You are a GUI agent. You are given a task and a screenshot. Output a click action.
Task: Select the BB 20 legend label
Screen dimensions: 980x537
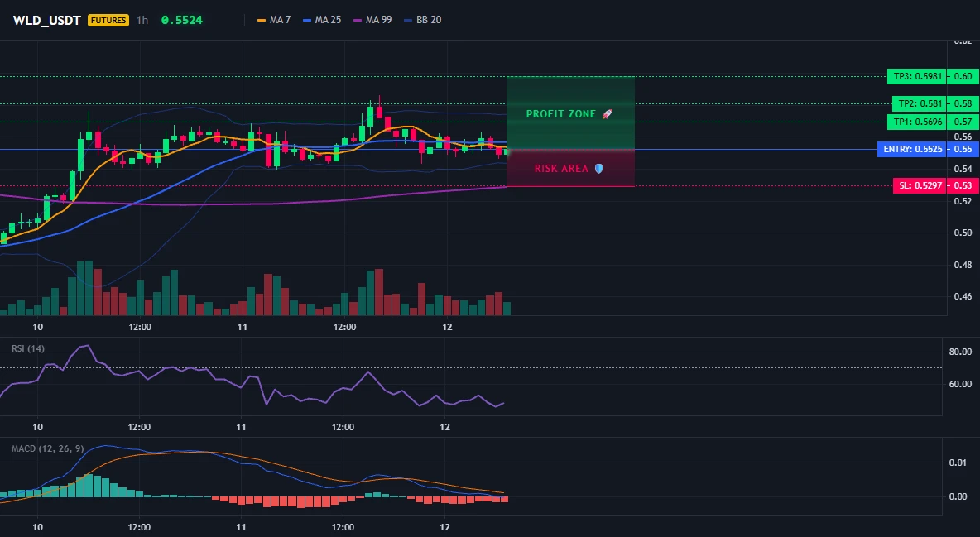(x=429, y=20)
